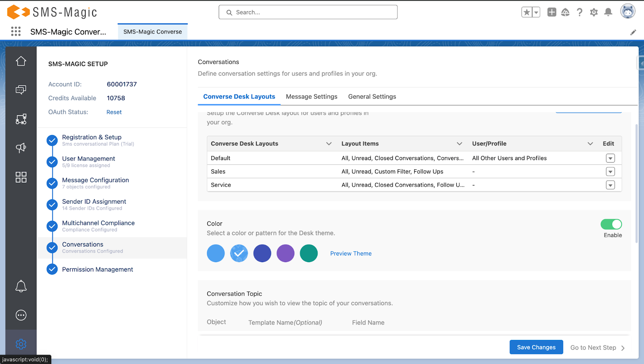Open the Trailhead guidance icon
This screenshot has height=364, width=644.
566,12
